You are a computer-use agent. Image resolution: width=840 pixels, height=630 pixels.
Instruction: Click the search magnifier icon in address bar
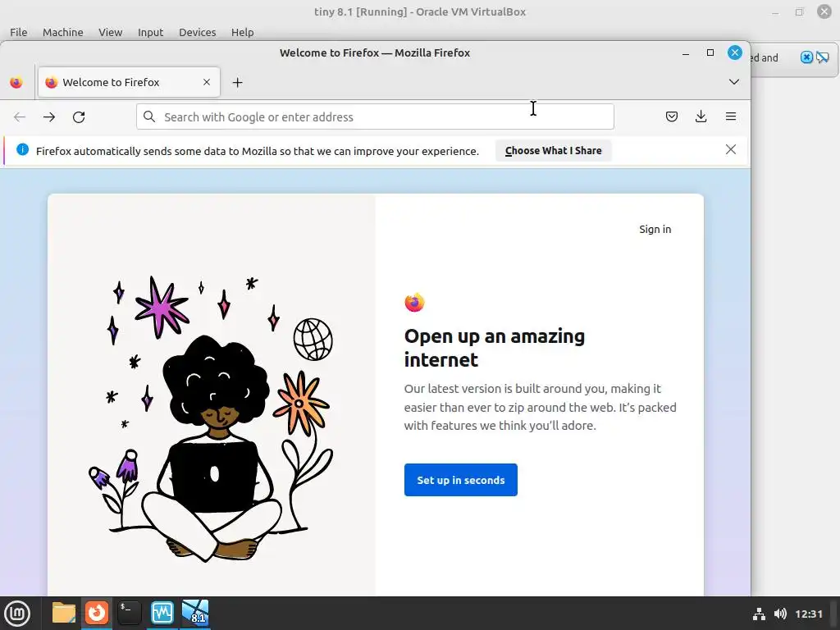point(149,116)
